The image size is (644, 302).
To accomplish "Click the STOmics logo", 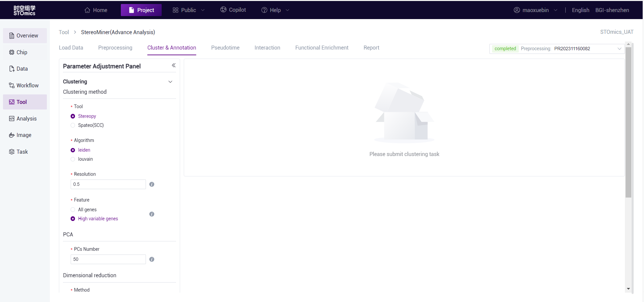I will tap(24, 10).
